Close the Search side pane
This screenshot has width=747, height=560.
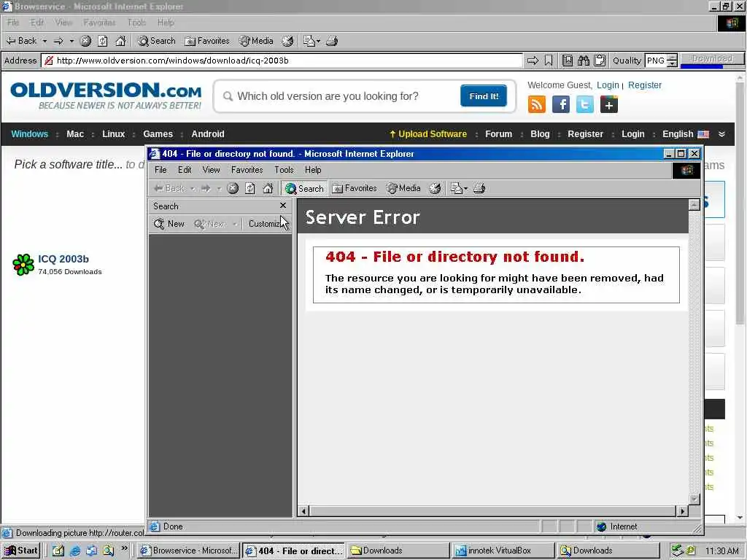283,205
